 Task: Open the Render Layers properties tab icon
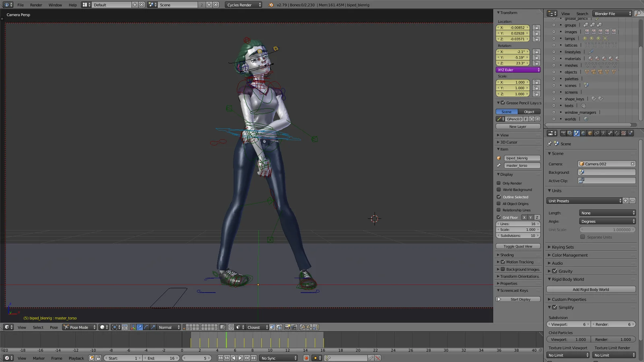tap(570, 133)
